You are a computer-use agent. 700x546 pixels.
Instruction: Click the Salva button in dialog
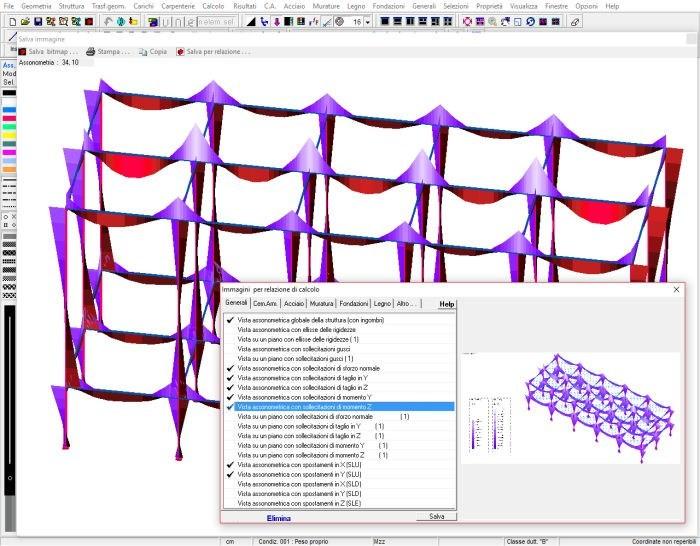[x=436, y=516]
